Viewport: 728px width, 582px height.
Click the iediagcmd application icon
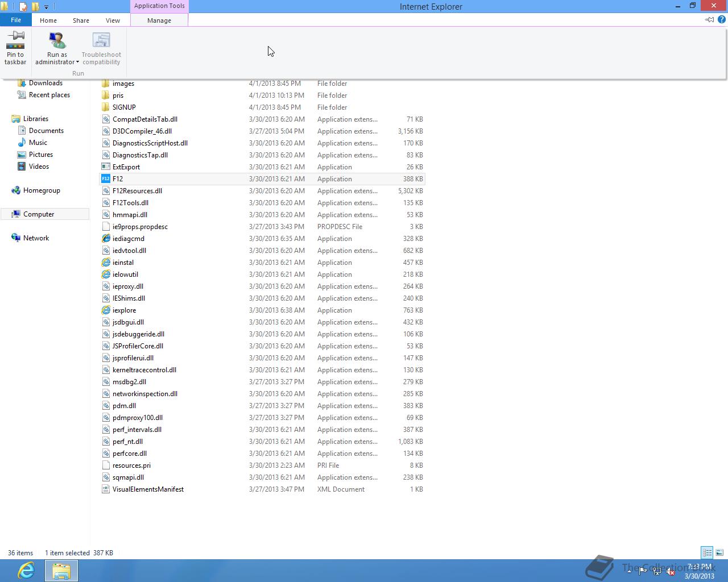[106, 239]
